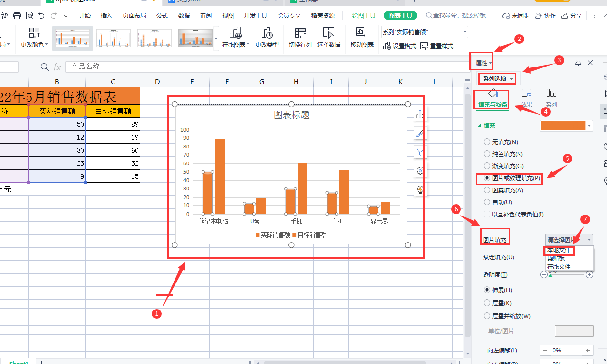The width and height of the screenshot is (607, 364).
Task: Switch to the 绘图工具 tab
Action: 364,16
